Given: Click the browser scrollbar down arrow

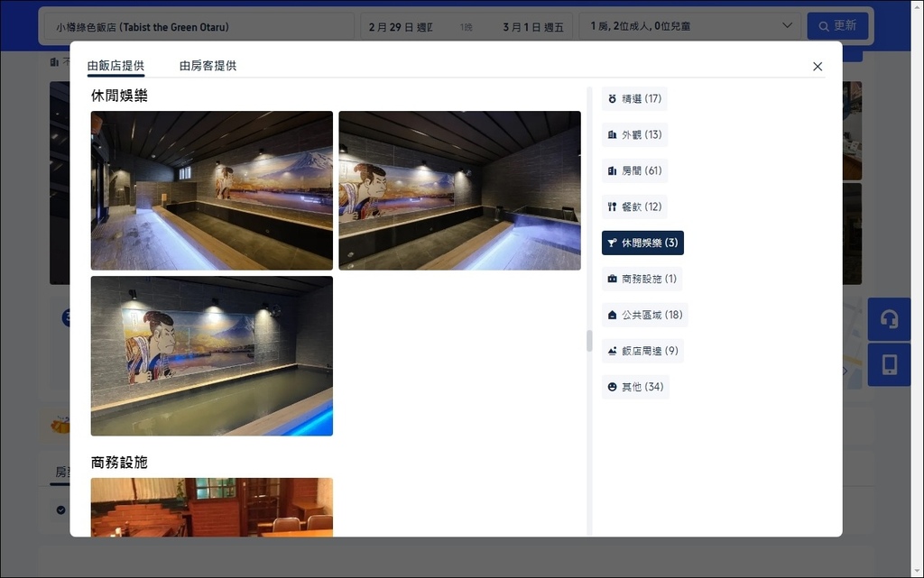Looking at the screenshot, I should click(x=918, y=572).
